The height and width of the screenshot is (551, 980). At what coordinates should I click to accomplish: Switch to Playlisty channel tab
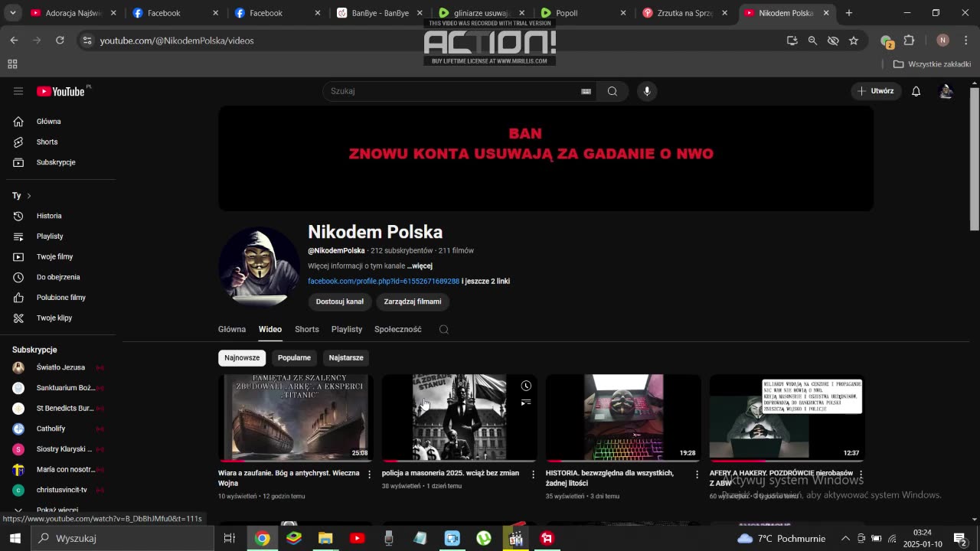click(347, 329)
